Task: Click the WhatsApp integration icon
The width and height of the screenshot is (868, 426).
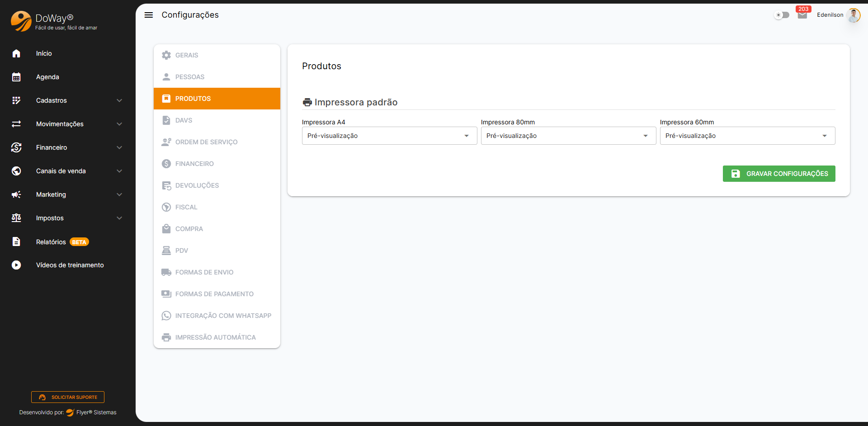Action: pos(166,316)
